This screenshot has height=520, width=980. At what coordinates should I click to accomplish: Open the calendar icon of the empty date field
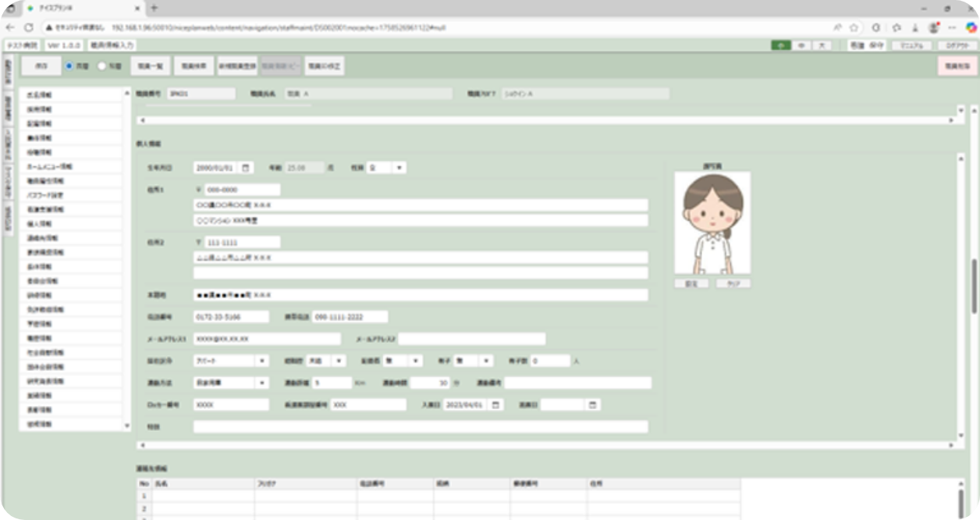594,405
